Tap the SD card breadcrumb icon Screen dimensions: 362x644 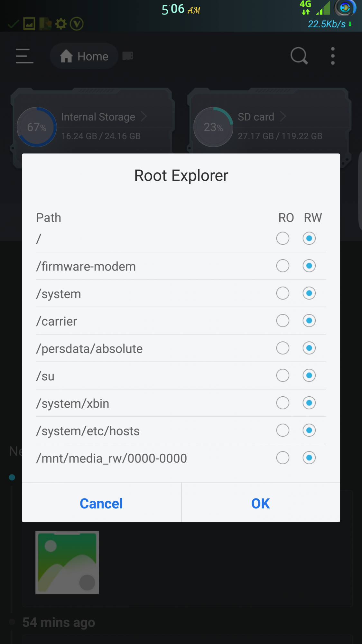[x=128, y=56]
